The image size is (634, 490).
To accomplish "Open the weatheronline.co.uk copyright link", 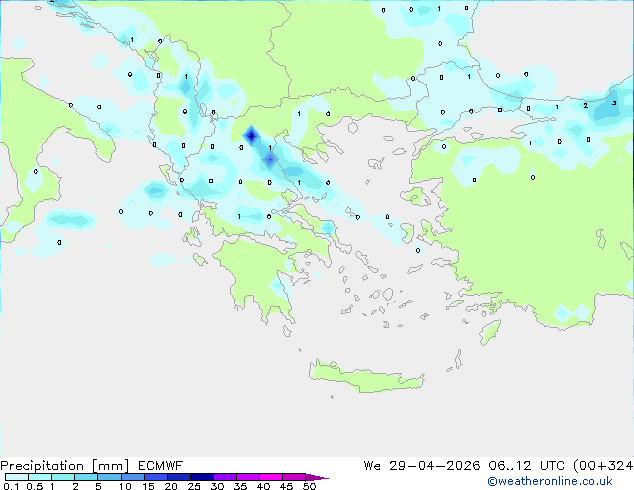I will click(x=549, y=481).
